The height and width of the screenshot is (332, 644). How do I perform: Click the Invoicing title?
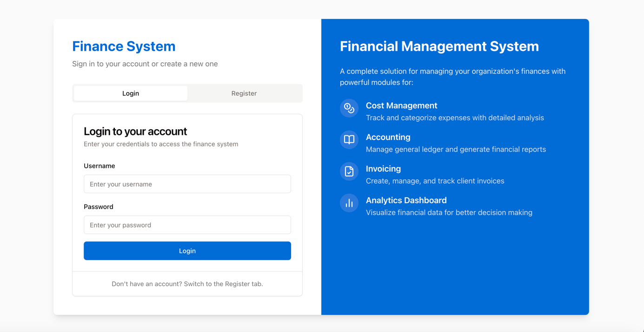point(384,169)
